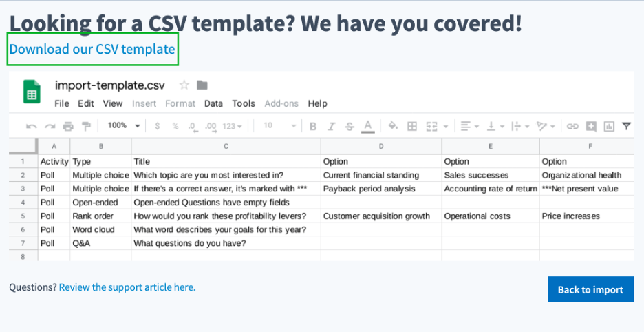Open the font size 10 dropdown

pos(280,125)
